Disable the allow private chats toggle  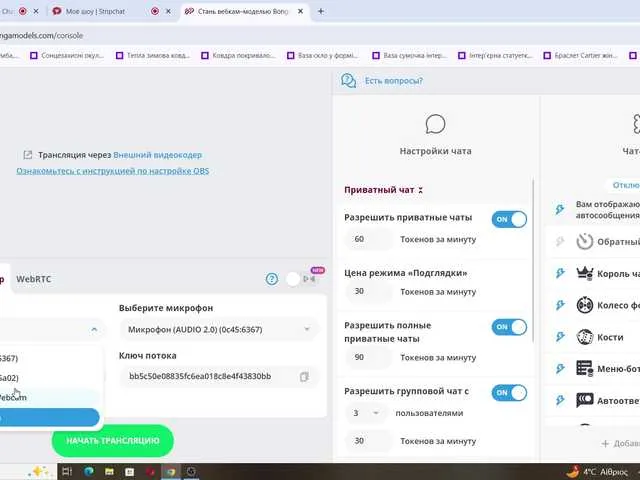point(509,219)
